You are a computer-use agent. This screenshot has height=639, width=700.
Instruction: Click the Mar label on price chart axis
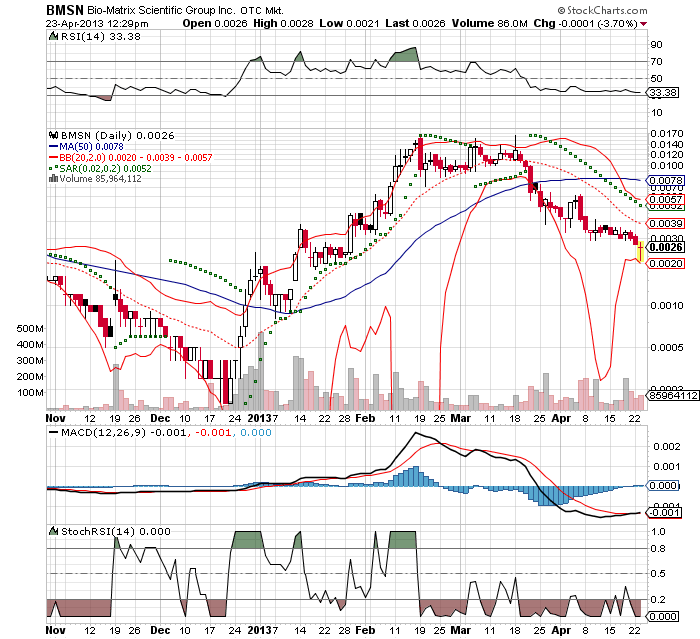(x=461, y=418)
